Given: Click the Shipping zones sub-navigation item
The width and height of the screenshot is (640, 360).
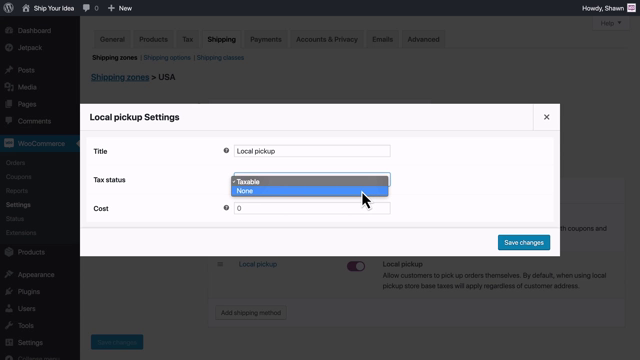Looking at the screenshot, I should pos(115,58).
